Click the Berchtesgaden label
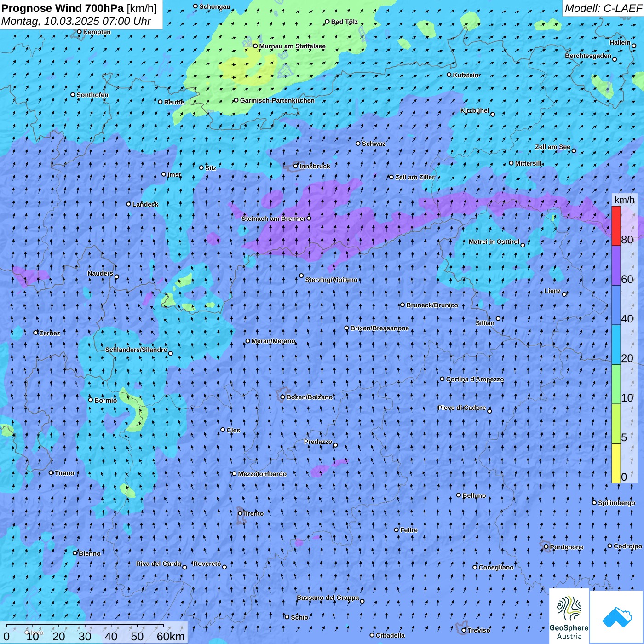The height and width of the screenshot is (644, 644). 588,56
